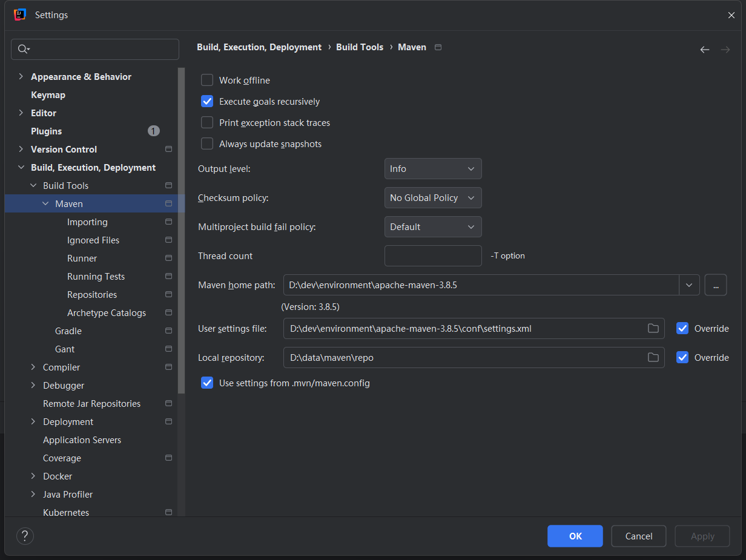Screen dimensions: 746x560
Task: Click the search magnifier icon in settings search
Action: tap(23, 49)
